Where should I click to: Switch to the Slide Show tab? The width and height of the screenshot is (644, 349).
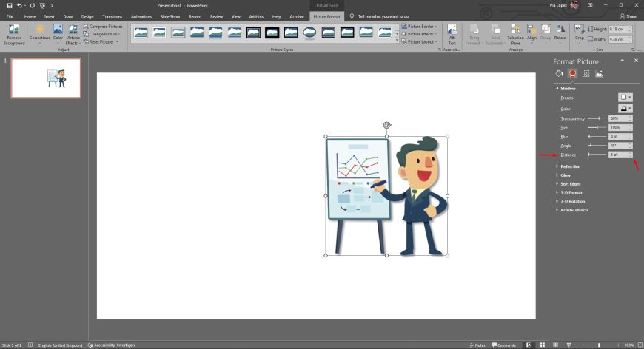pyautogui.click(x=170, y=16)
